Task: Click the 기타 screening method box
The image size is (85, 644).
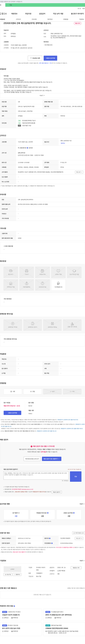Action: pyautogui.click(x=72, y=391)
